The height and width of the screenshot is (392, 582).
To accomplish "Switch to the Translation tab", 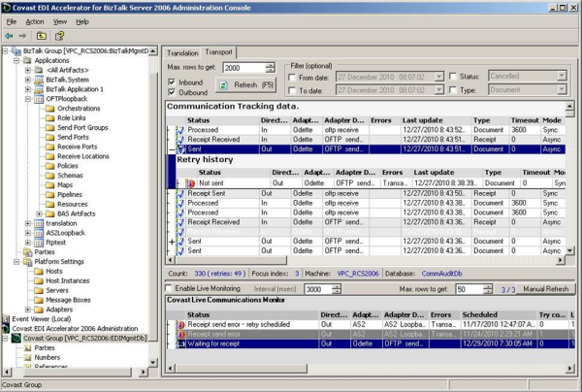I will (x=182, y=53).
